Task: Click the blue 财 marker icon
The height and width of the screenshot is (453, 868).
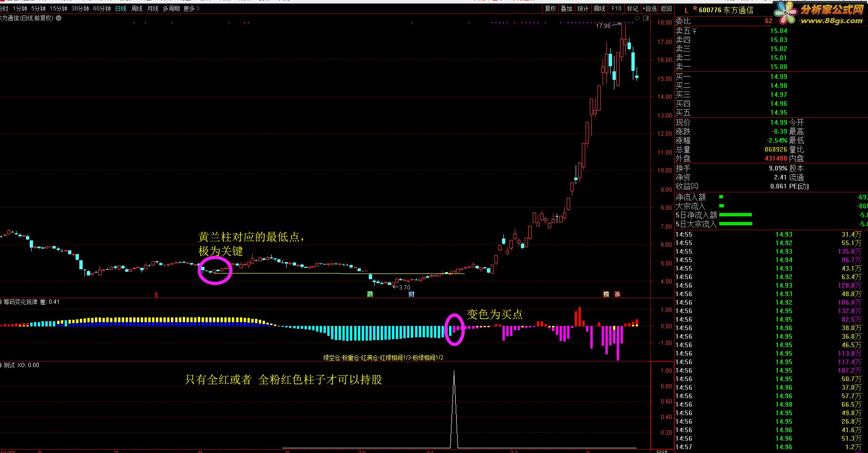Action: point(411,294)
